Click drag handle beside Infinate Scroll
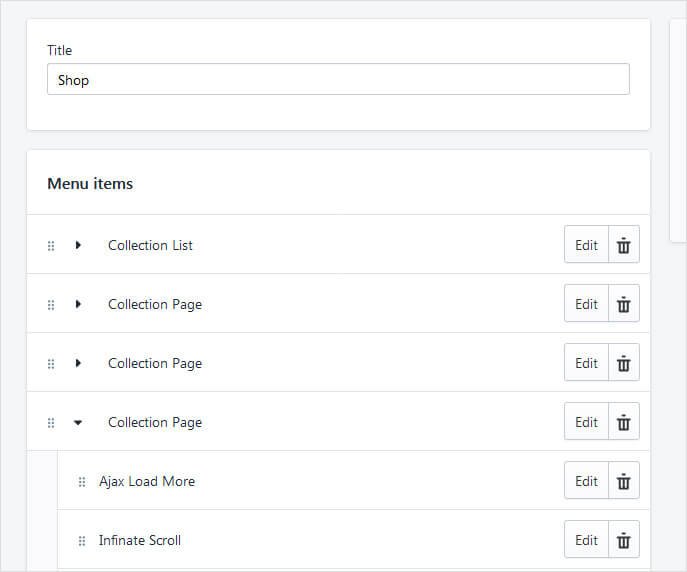This screenshot has width=687, height=572. coord(82,541)
